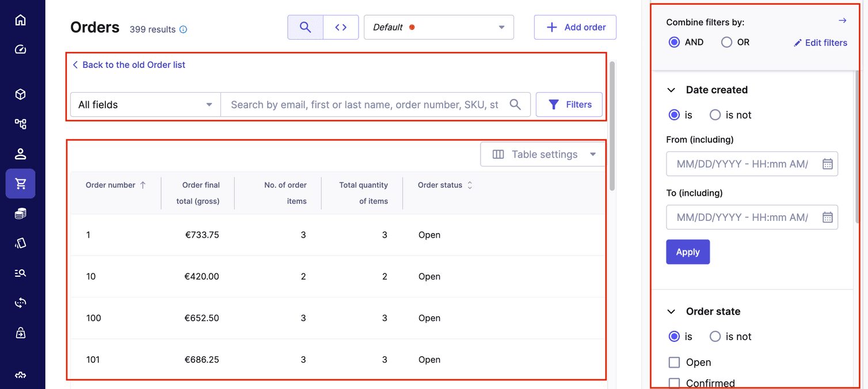Click the Edit filters link
The height and width of the screenshot is (389, 868).
point(820,42)
